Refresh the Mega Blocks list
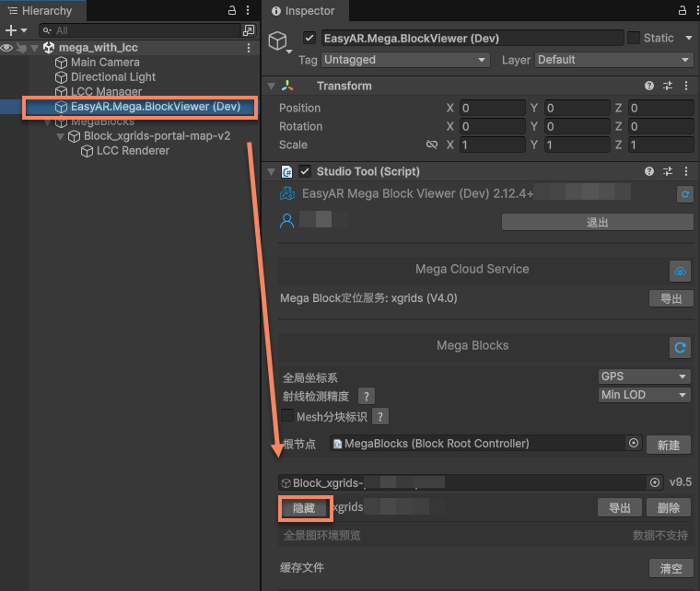Screen dimensions: 700x591 click(x=680, y=347)
